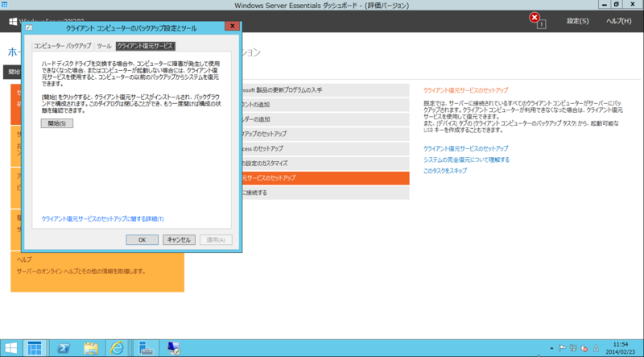Select the に接続する task row
Image resolution: width=644 pixels, height=357 pixels.
tap(325, 193)
